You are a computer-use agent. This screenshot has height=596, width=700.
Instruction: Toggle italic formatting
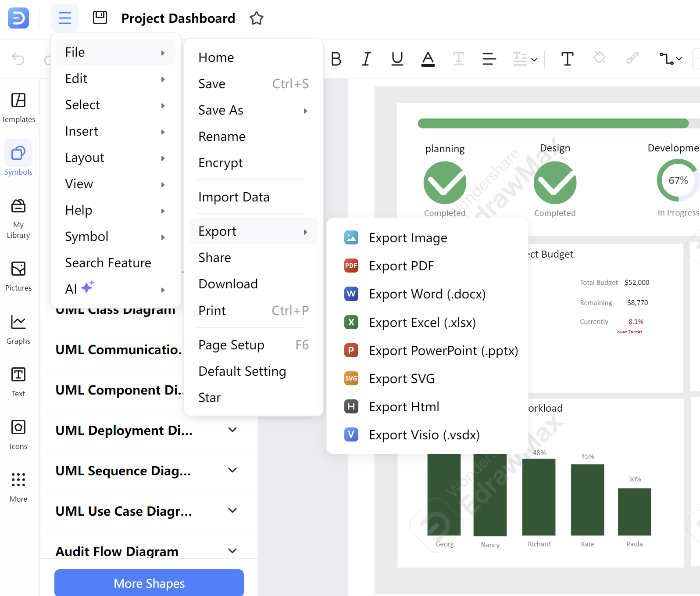pyautogui.click(x=367, y=59)
